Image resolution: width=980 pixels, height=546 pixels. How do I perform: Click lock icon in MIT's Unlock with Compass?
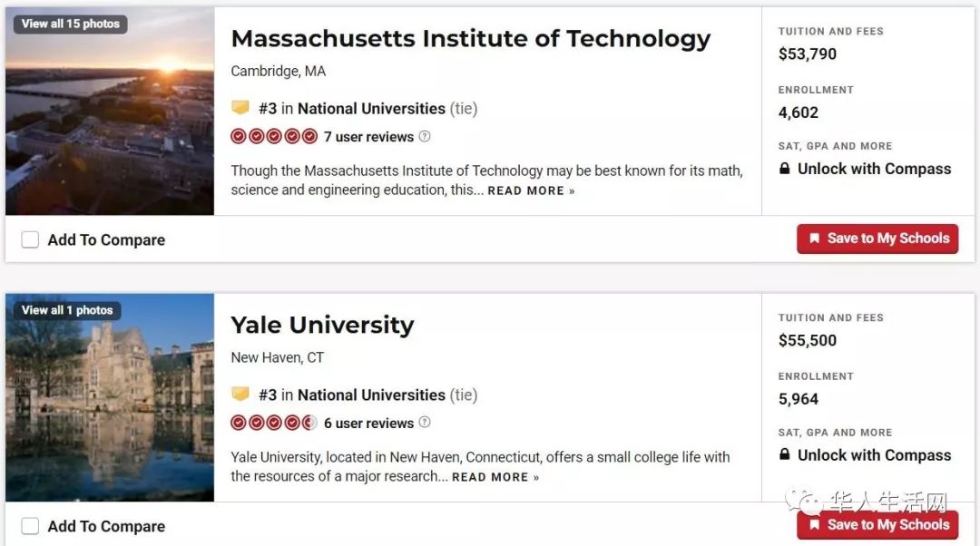click(784, 168)
